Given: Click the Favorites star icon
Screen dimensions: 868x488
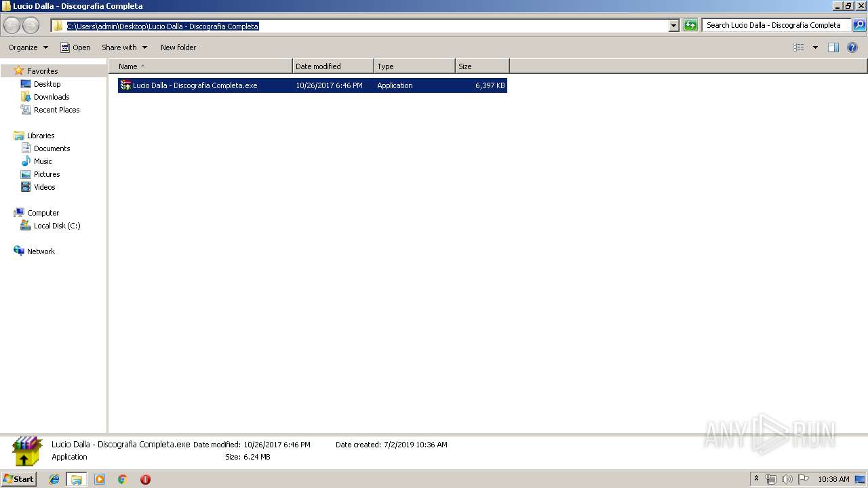Looking at the screenshot, I should click(19, 70).
